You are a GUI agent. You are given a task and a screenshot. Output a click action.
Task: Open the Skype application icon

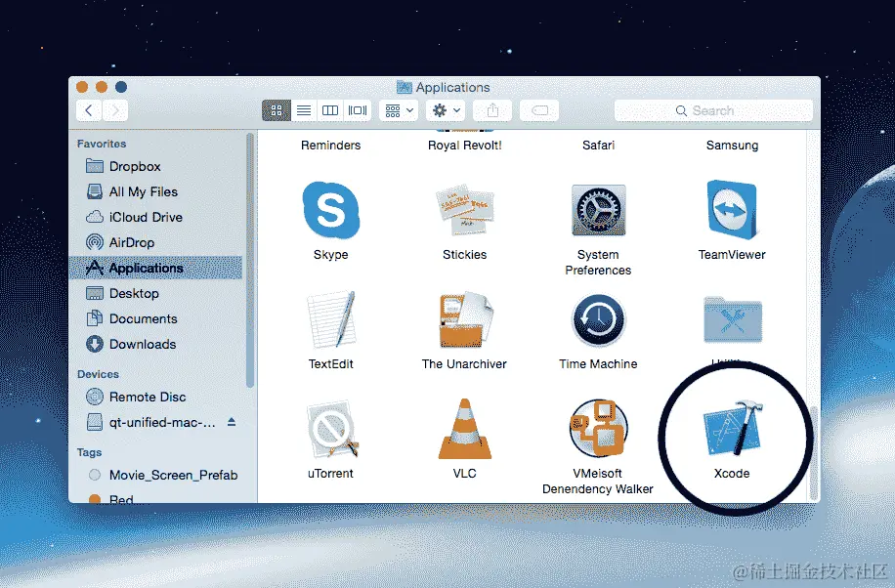(331, 210)
